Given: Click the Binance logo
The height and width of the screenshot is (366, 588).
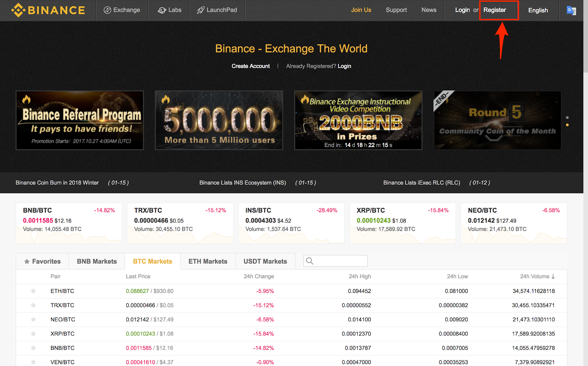Looking at the screenshot, I should click(x=48, y=10).
